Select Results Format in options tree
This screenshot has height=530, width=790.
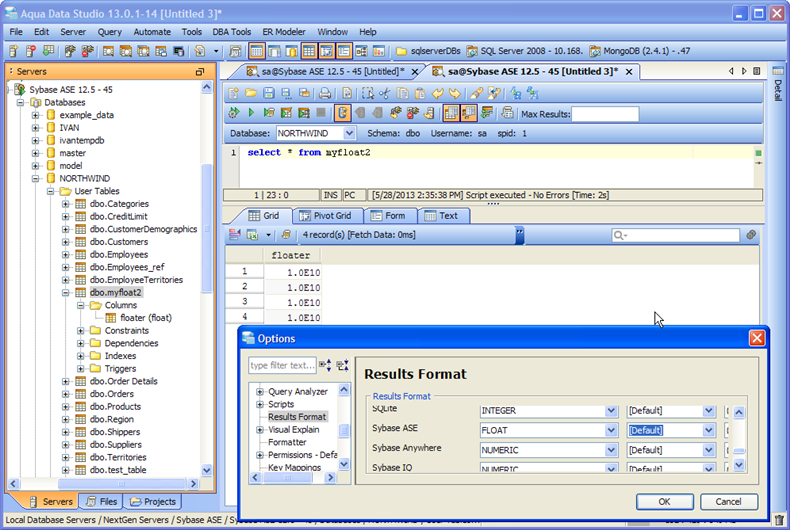(297, 417)
